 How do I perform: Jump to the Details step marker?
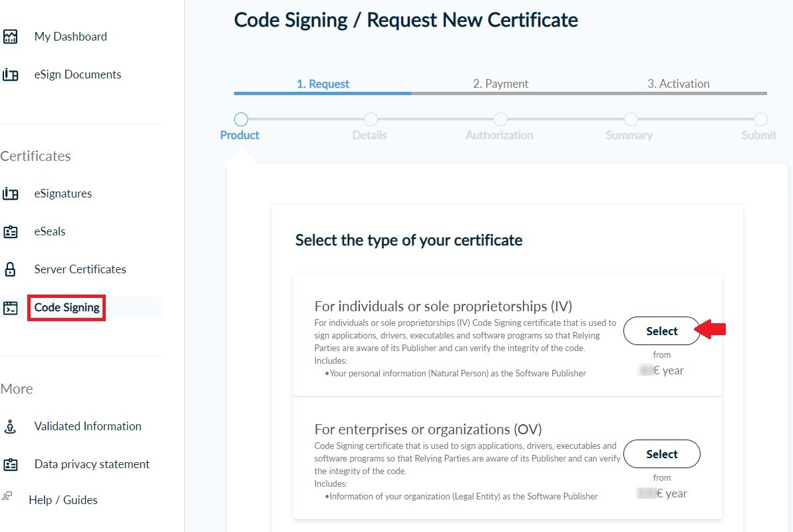(371, 119)
